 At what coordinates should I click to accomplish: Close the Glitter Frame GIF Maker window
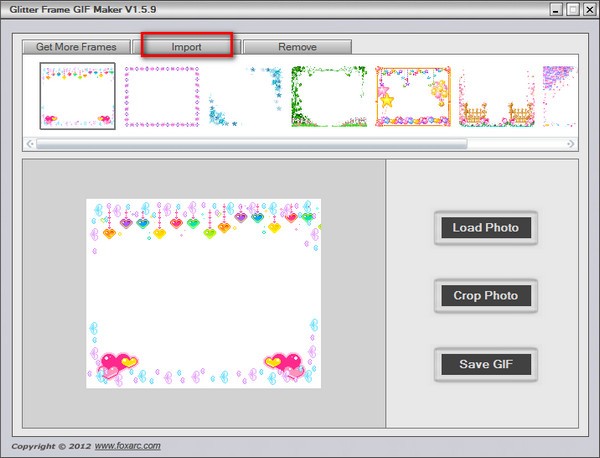(x=589, y=10)
